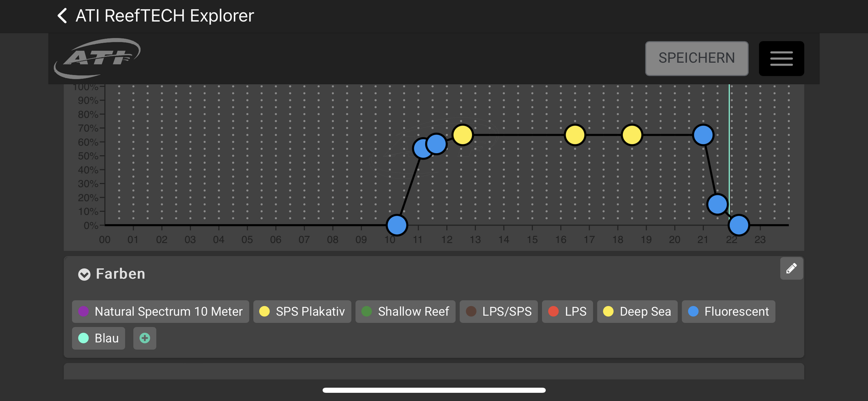
Task: Add a new color with the plus icon
Action: [145, 338]
